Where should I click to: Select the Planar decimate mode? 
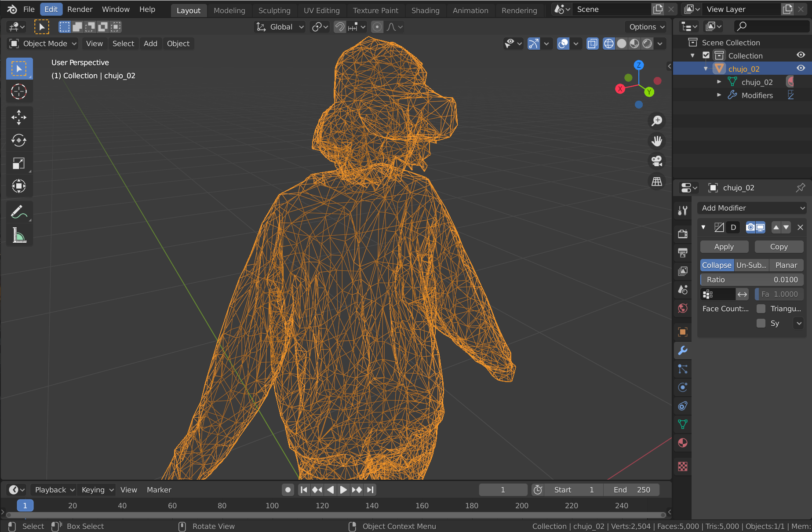(786, 265)
